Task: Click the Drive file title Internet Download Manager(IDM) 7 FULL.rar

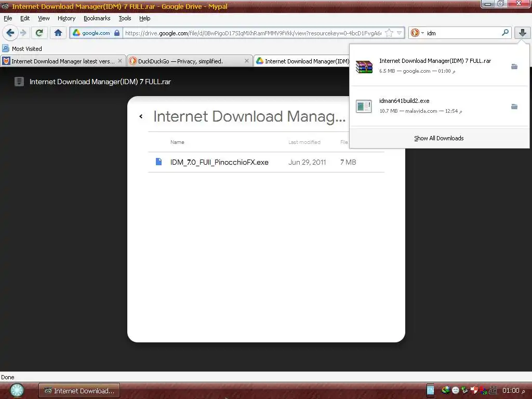Action: pos(100,82)
